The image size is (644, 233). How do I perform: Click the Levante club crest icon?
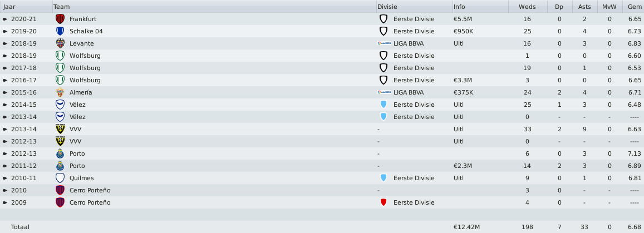coord(60,43)
